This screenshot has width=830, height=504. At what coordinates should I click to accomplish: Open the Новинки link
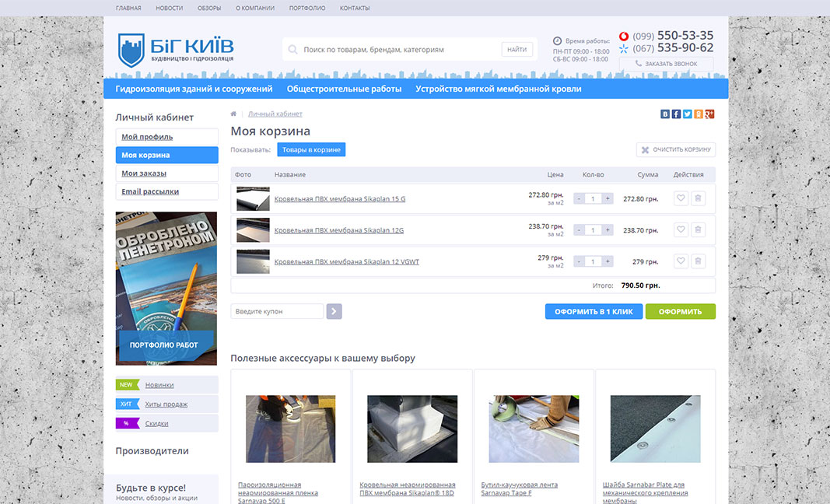pos(159,385)
